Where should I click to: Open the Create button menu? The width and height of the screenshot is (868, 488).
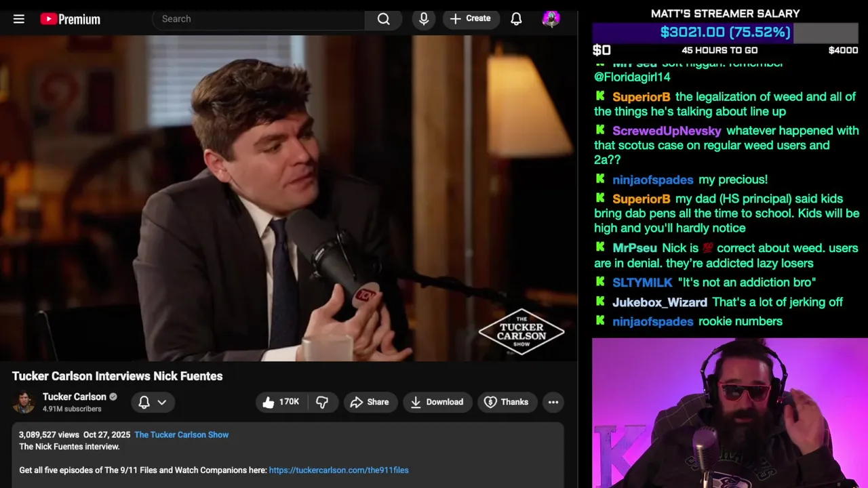pos(471,18)
